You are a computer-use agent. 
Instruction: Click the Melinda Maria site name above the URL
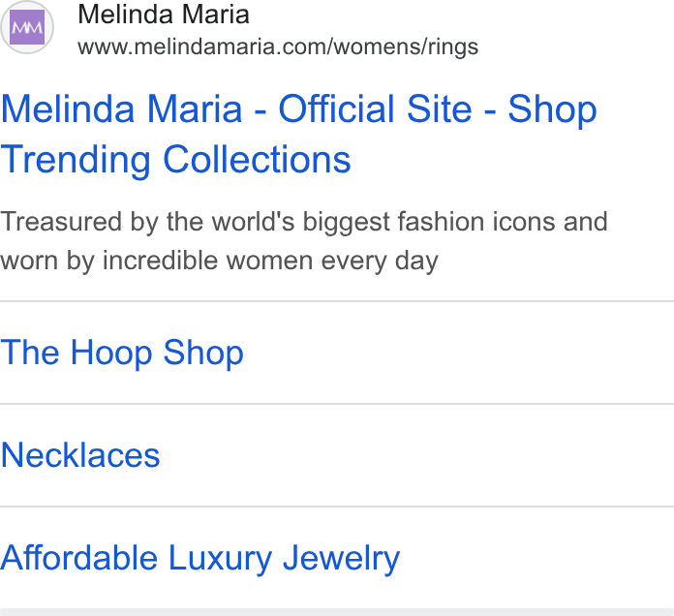[164, 15]
